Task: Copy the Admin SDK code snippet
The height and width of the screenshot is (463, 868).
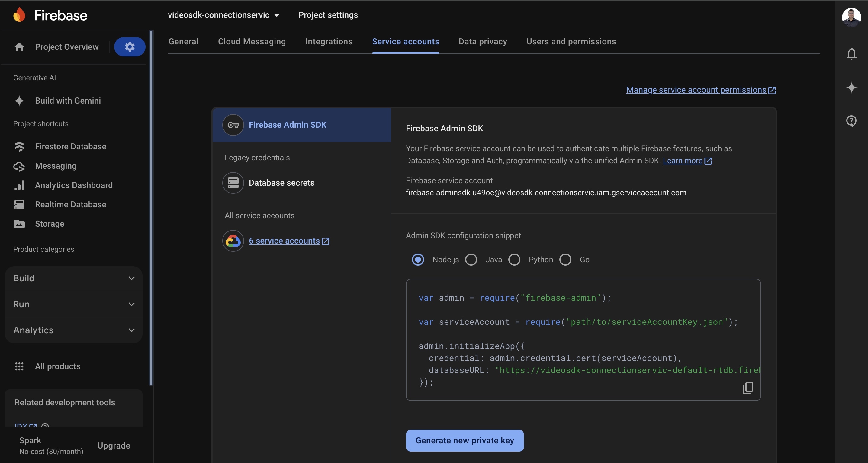Action: (748, 388)
